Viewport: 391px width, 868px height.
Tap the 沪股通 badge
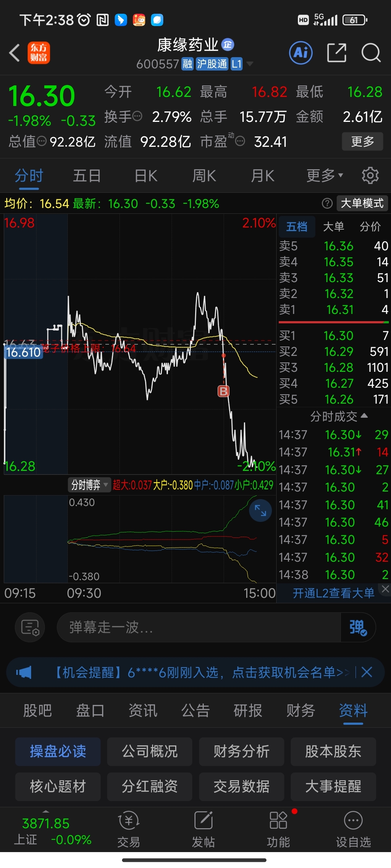(212, 64)
